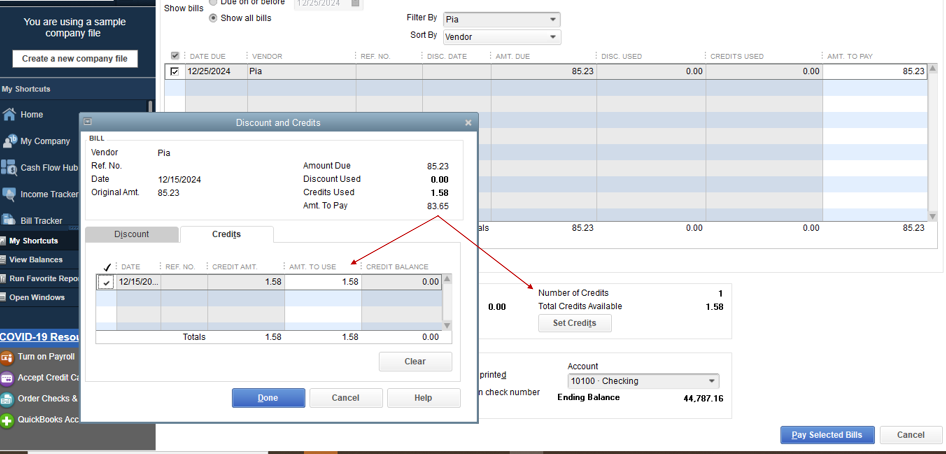Open the COVID-19 Resources link
The width and height of the screenshot is (946, 454).
pyautogui.click(x=40, y=337)
